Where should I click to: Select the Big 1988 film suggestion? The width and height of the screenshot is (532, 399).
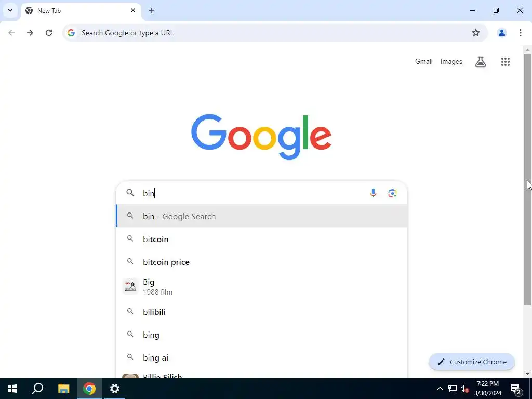point(262,287)
